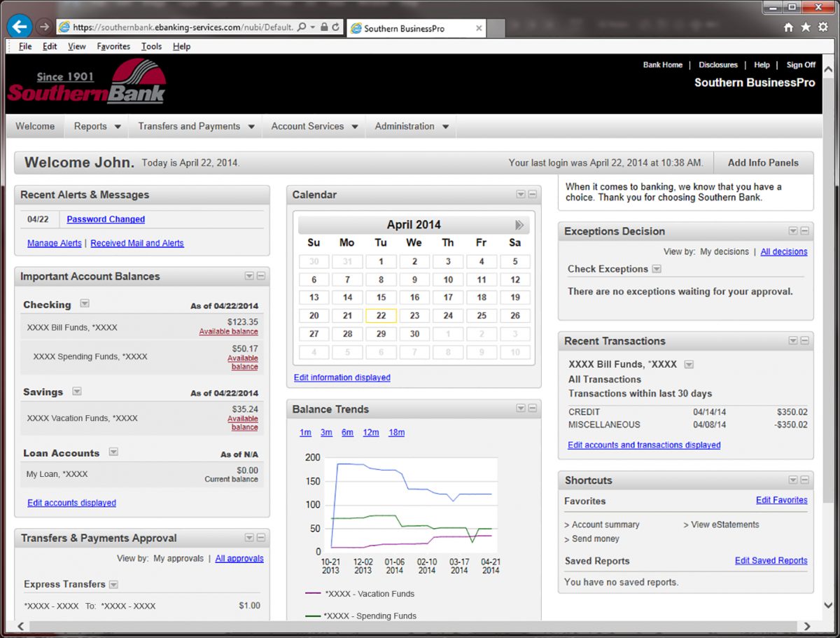Open the Check Exceptions dropdown arrow

(x=657, y=269)
